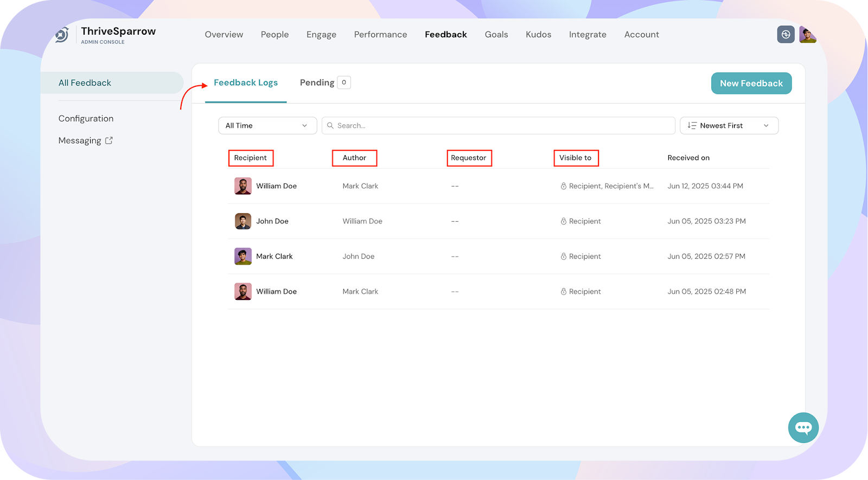Click the Received on column header
Image resolution: width=868 pixels, height=480 pixels.
(x=688, y=158)
